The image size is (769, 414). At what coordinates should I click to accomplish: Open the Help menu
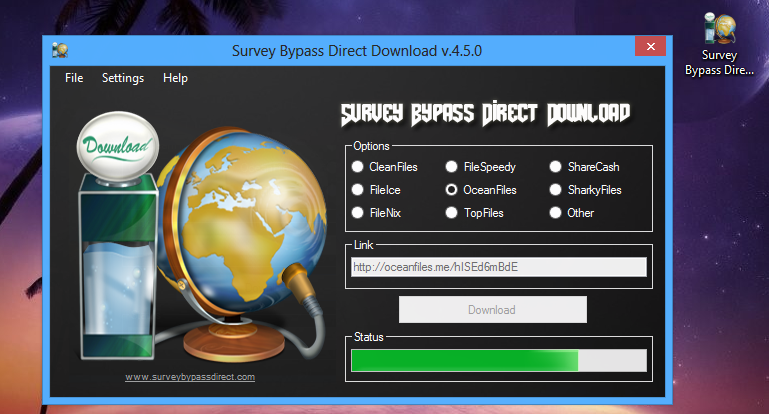click(x=175, y=78)
